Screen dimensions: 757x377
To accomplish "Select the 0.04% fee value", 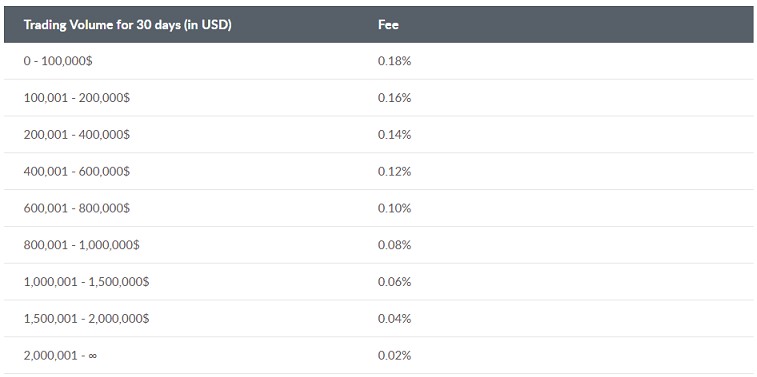I will point(394,319).
